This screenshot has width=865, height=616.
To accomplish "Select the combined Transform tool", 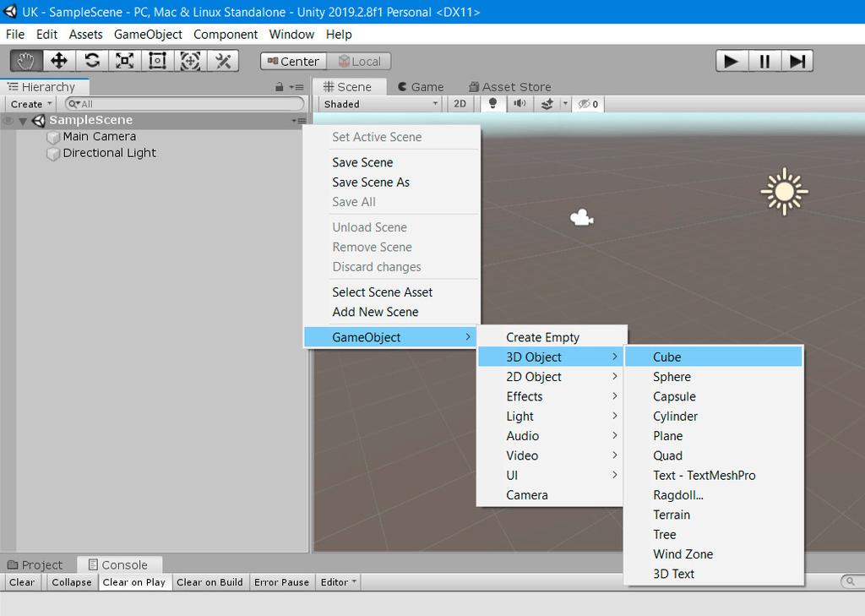I will (190, 61).
